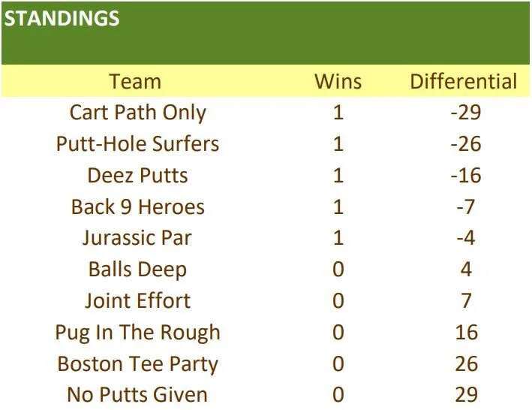Select the Differential column header

(x=464, y=81)
